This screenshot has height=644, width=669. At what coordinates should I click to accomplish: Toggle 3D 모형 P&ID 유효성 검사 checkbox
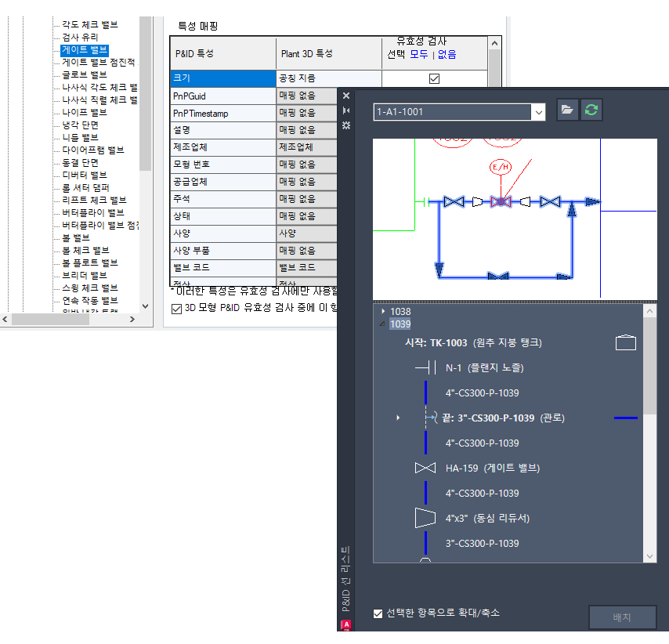point(176,309)
